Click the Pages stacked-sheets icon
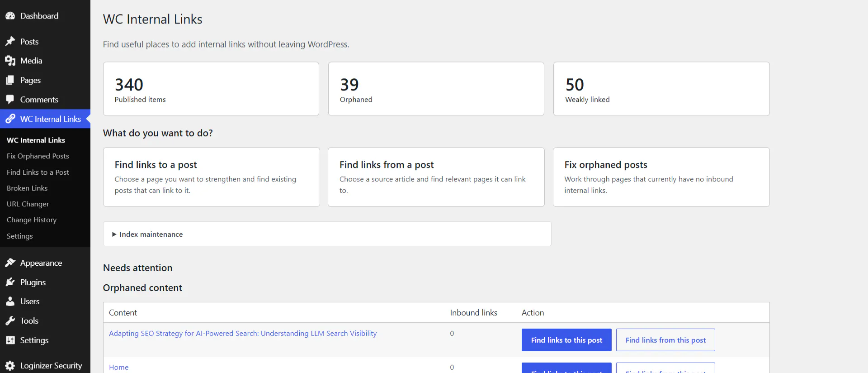868x373 pixels. (x=10, y=80)
